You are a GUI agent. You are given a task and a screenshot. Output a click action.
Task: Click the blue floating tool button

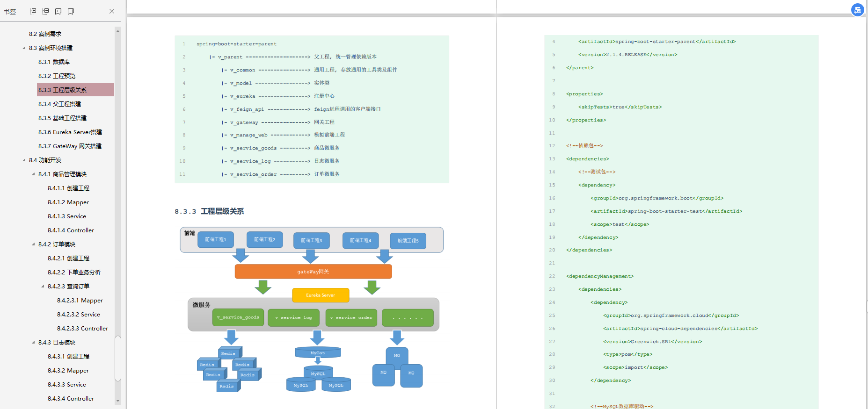pos(857,10)
